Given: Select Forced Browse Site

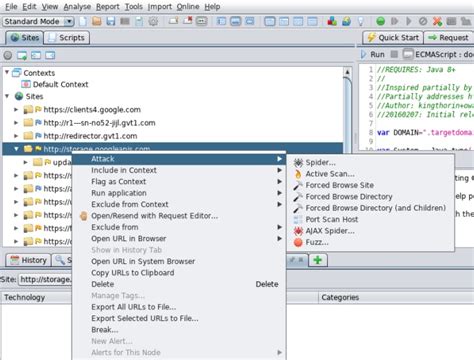Looking at the screenshot, I should (x=371, y=185).
